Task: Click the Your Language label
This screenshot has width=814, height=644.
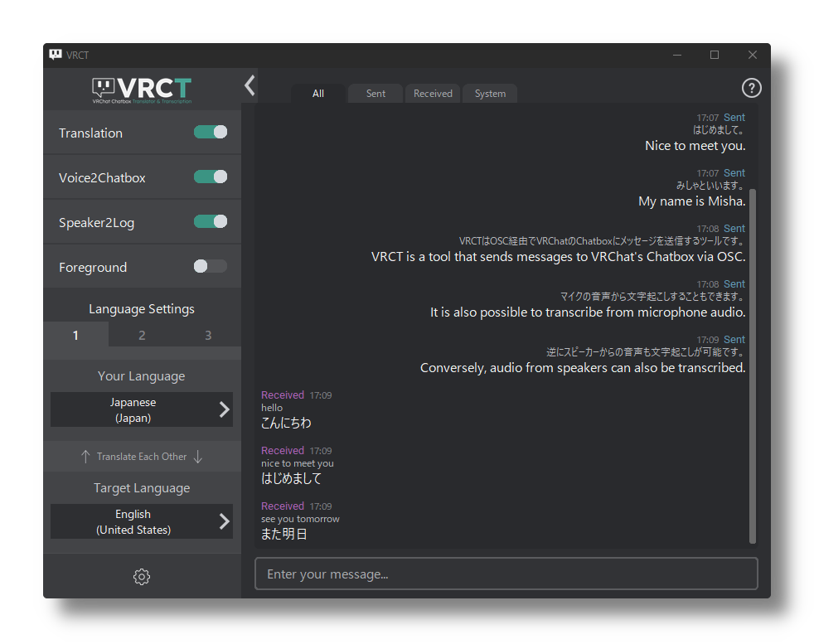Action: coord(141,376)
